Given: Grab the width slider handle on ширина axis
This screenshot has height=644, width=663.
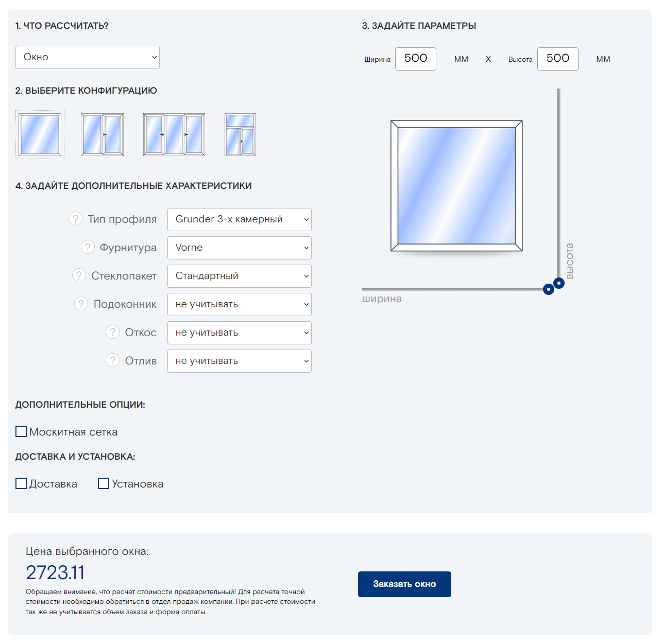Looking at the screenshot, I should 549,289.
